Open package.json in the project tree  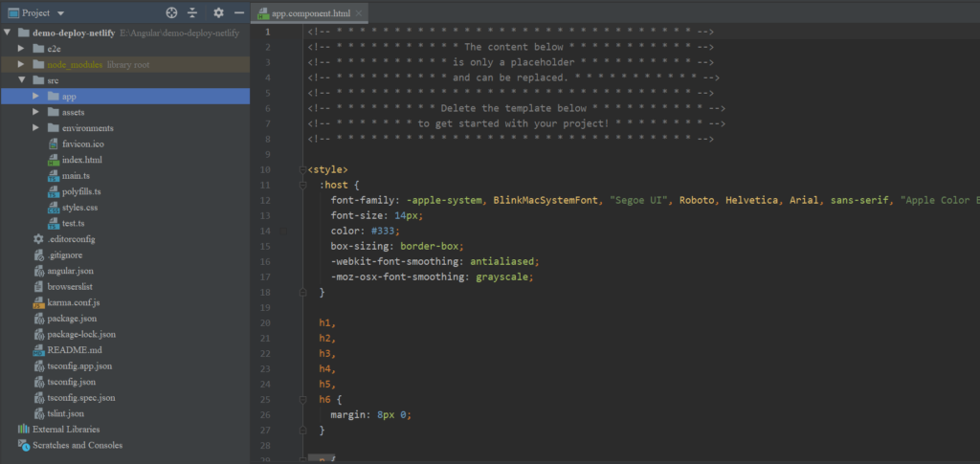point(71,318)
